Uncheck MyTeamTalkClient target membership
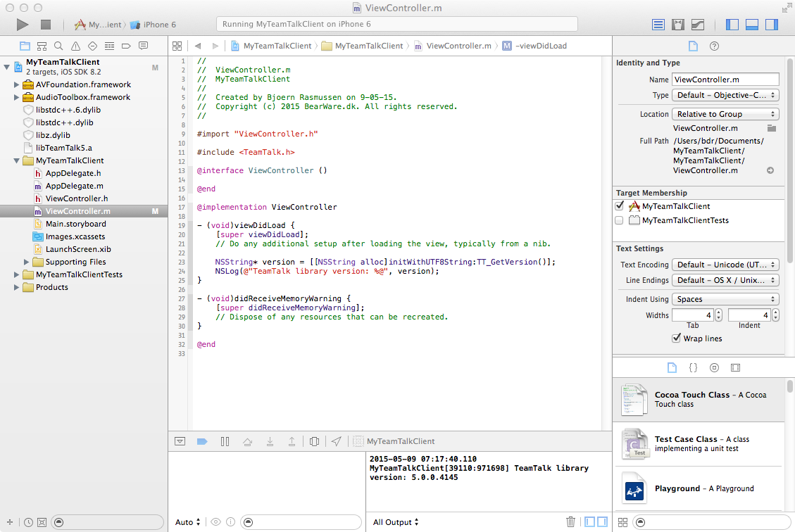 620,206
